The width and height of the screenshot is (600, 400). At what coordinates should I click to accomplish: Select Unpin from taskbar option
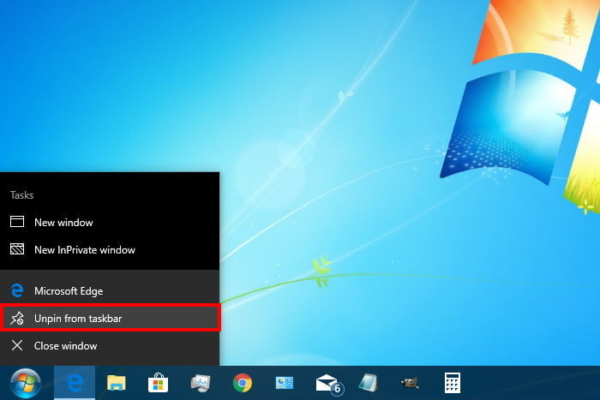[x=78, y=319]
